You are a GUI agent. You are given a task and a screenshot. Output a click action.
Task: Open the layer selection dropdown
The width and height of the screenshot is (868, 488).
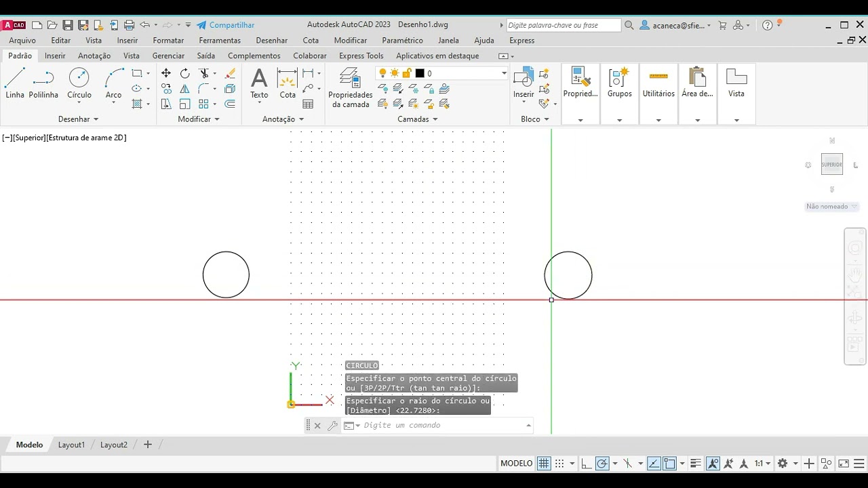pos(504,73)
